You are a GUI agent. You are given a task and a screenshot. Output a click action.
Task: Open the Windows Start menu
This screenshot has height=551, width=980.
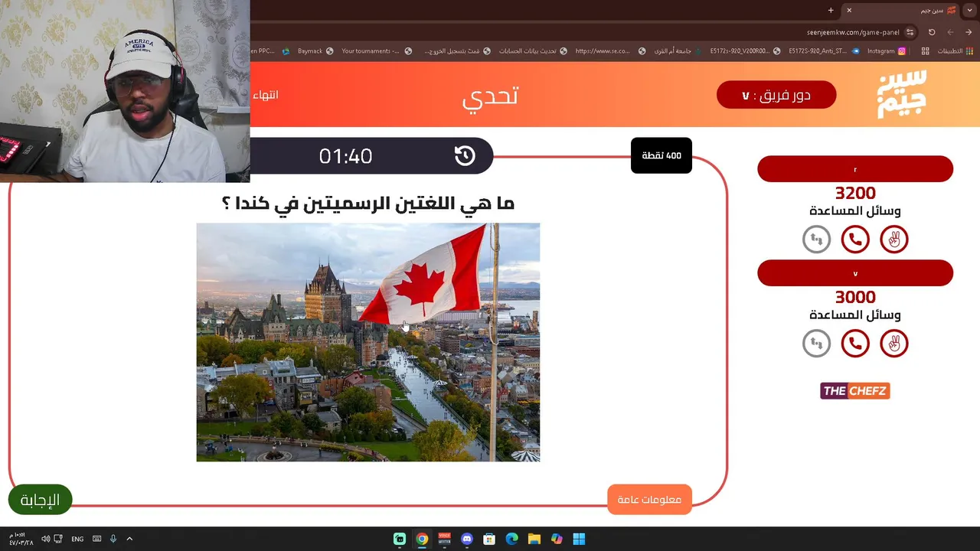579,539
